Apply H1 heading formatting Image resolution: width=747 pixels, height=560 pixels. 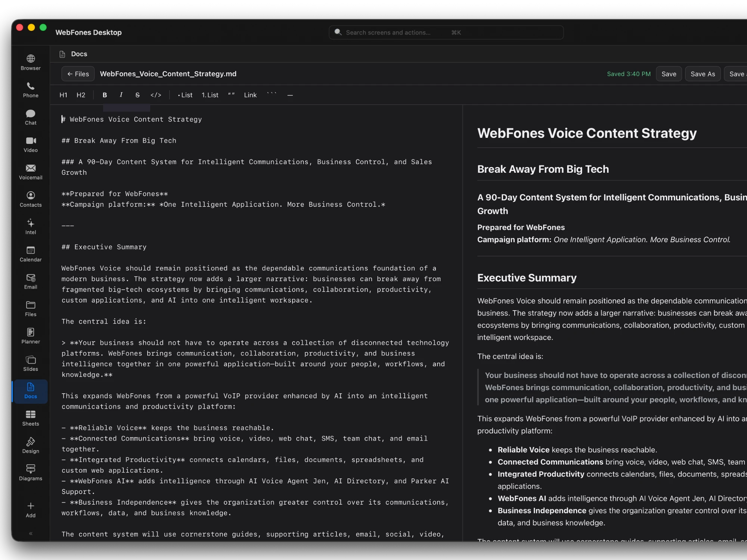point(63,95)
